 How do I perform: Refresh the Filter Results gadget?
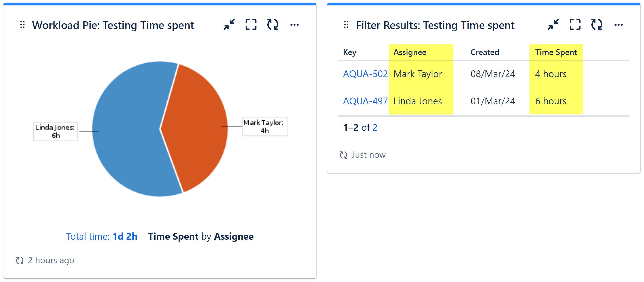pyautogui.click(x=597, y=24)
